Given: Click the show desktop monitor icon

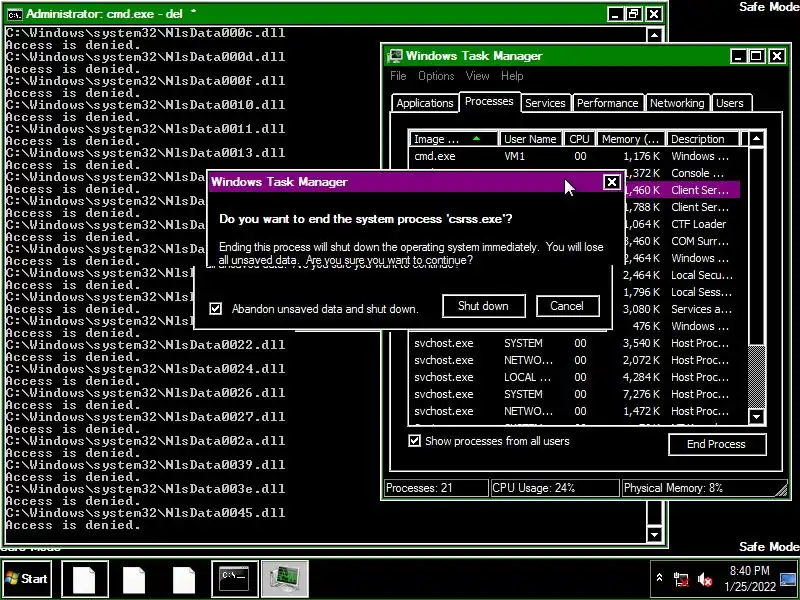Looking at the screenshot, I should click(x=788, y=580).
